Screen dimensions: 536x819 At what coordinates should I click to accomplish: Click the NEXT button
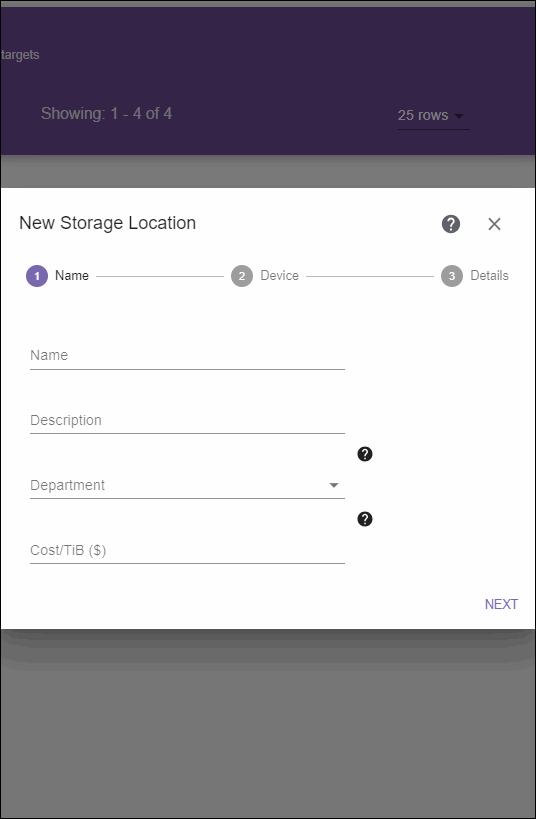pos(502,604)
